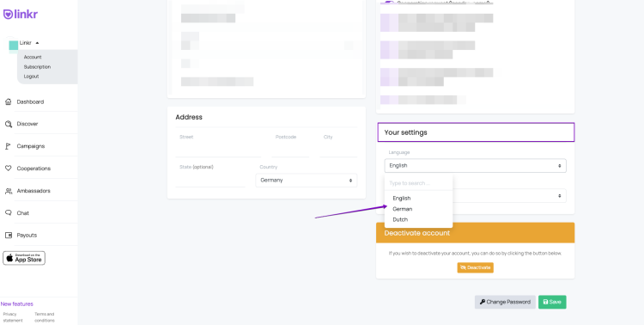Click the green Save button
Viewport: 644px width, 325px height.
click(x=552, y=302)
